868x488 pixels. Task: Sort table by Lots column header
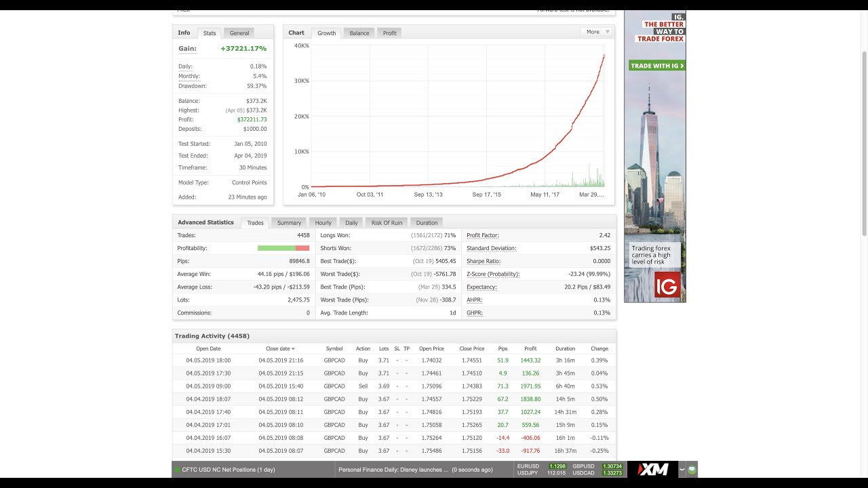(x=384, y=349)
